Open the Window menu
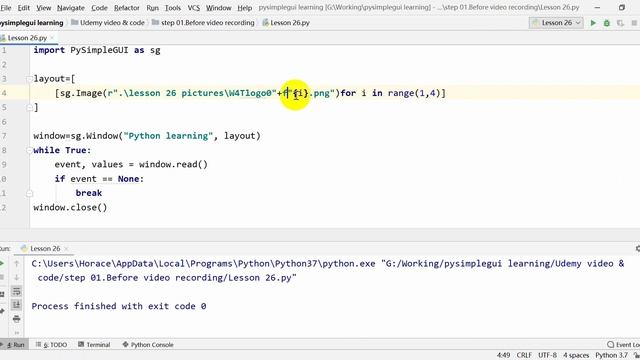 [218, 8]
